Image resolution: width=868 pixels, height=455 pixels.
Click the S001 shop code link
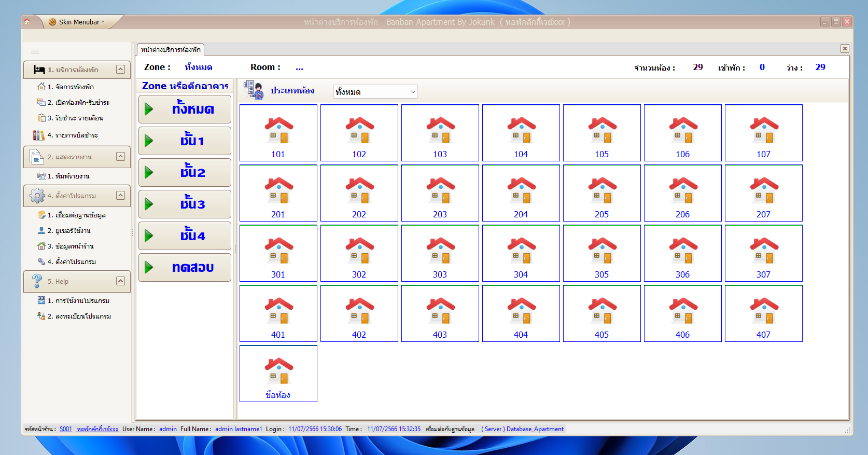tap(66, 429)
